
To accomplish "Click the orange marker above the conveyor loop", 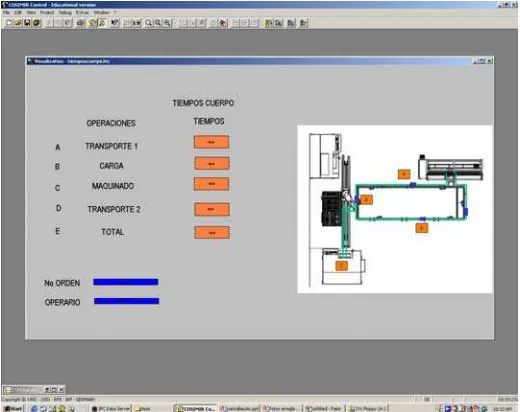I will [x=404, y=174].
